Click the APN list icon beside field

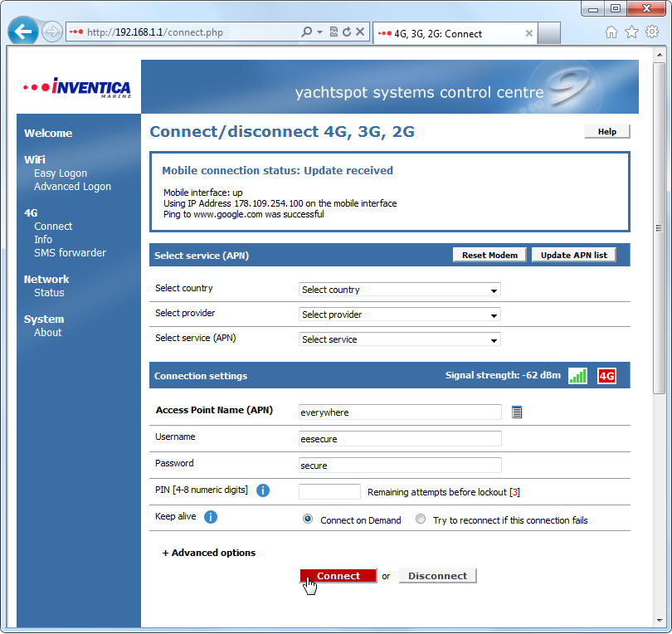pos(516,412)
